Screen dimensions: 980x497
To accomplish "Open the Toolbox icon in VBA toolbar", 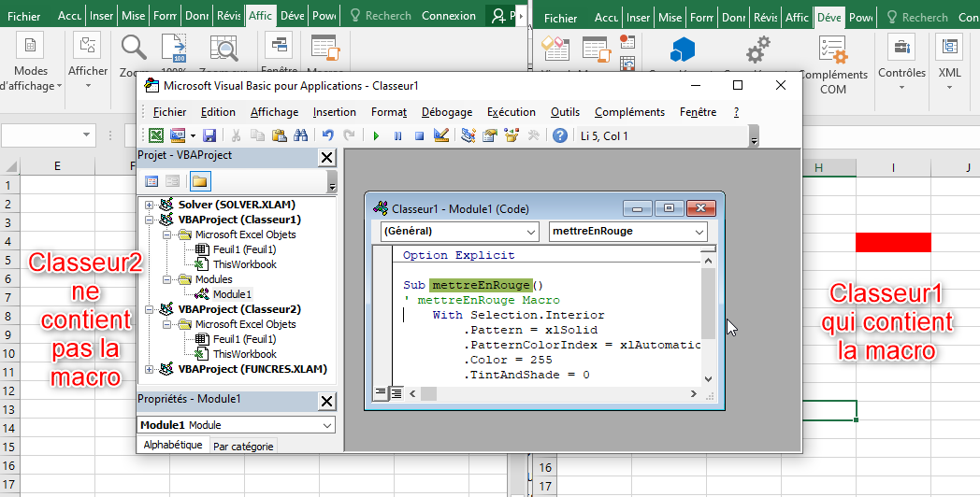I will click(534, 135).
